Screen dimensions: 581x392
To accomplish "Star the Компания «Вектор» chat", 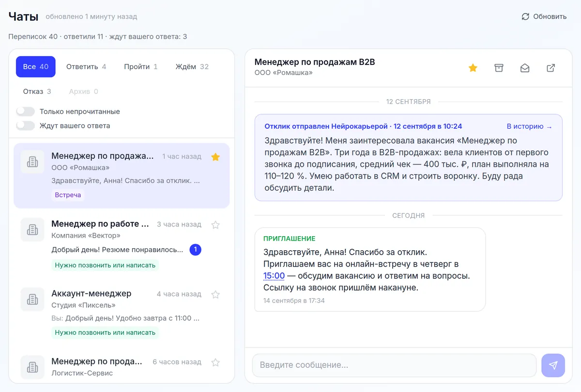I will coord(215,225).
